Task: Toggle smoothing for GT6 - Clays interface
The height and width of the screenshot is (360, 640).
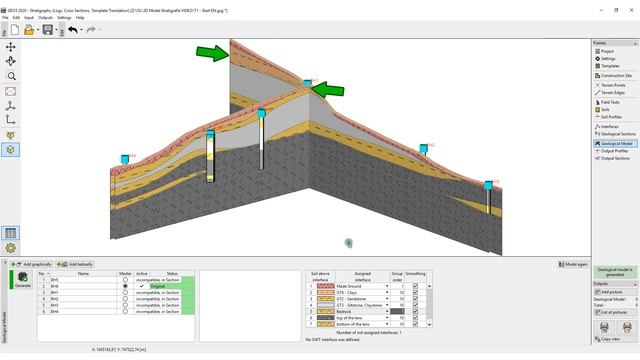Action: point(415,293)
